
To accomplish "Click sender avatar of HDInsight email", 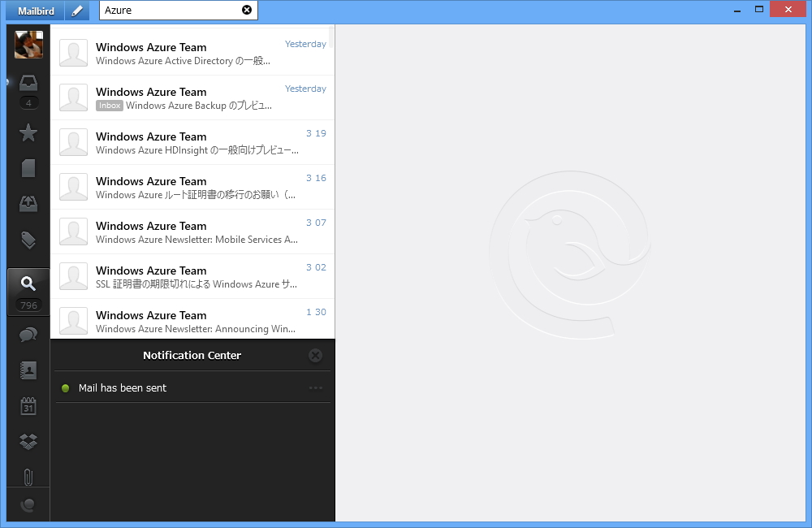I will [74, 142].
